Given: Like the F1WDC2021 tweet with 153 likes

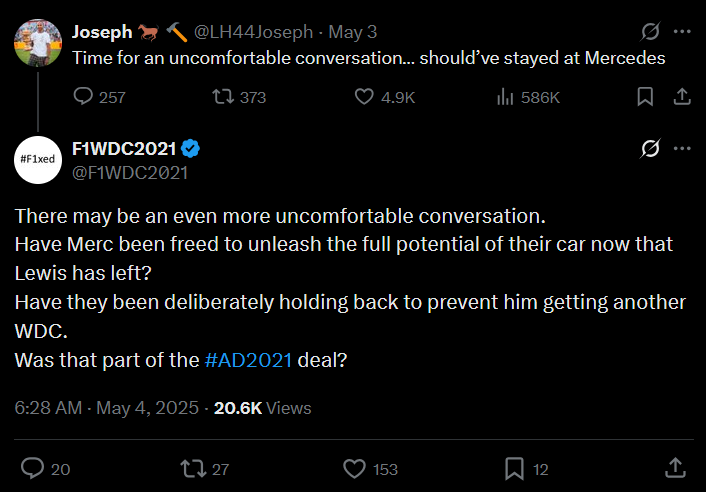Looking at the screenshot, I should [x=354, y=468].
